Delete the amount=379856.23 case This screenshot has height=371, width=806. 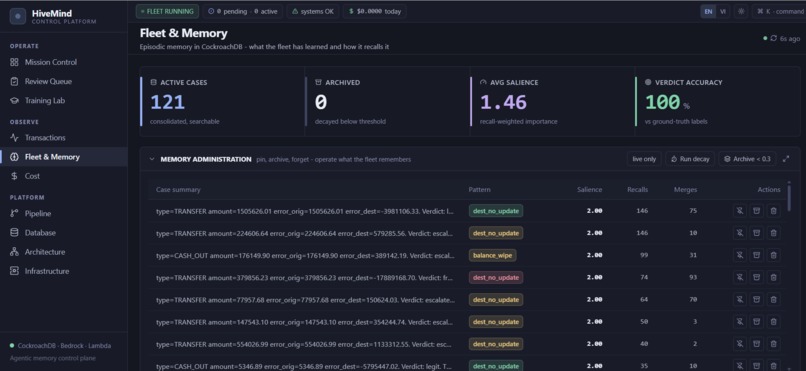pos(773,277)
